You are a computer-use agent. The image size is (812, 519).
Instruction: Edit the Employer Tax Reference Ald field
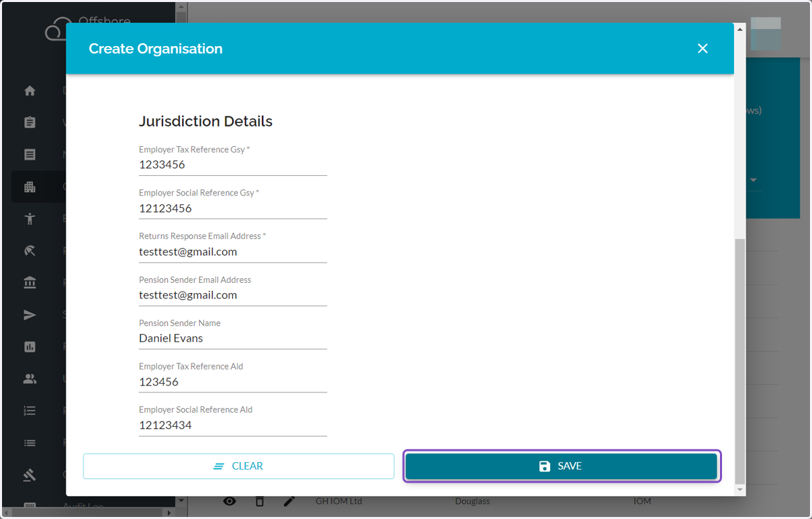pos(233,382)
